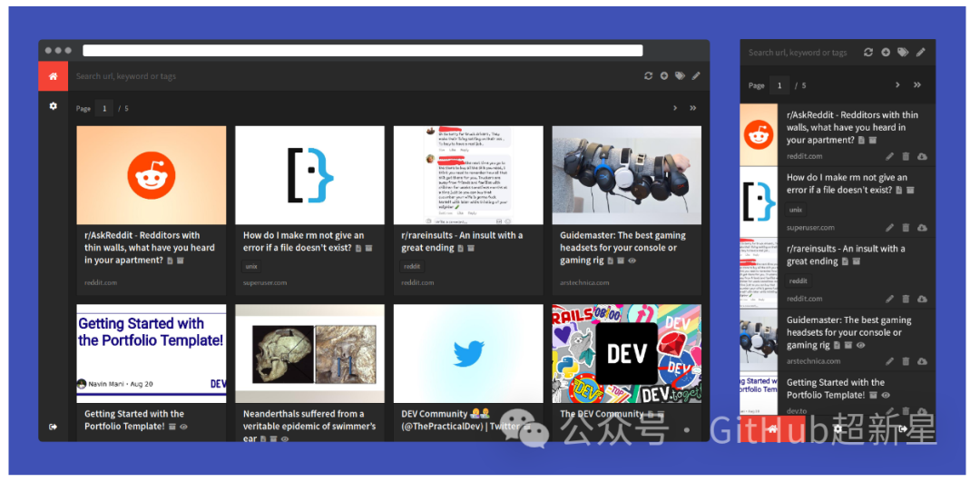
Task: Open Guidemaster headsets title in desktop grid
Action: pyautogui.click(x=622, y=248)
